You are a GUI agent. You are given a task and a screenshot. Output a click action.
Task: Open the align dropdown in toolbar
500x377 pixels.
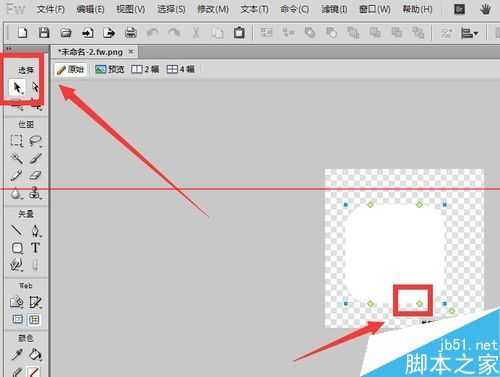point(470,33)
